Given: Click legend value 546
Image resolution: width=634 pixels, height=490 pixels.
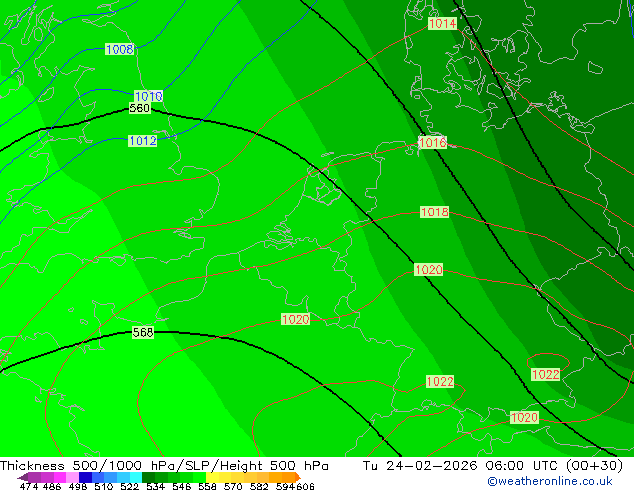Looking at the screenshot, I should pos(182,486).
